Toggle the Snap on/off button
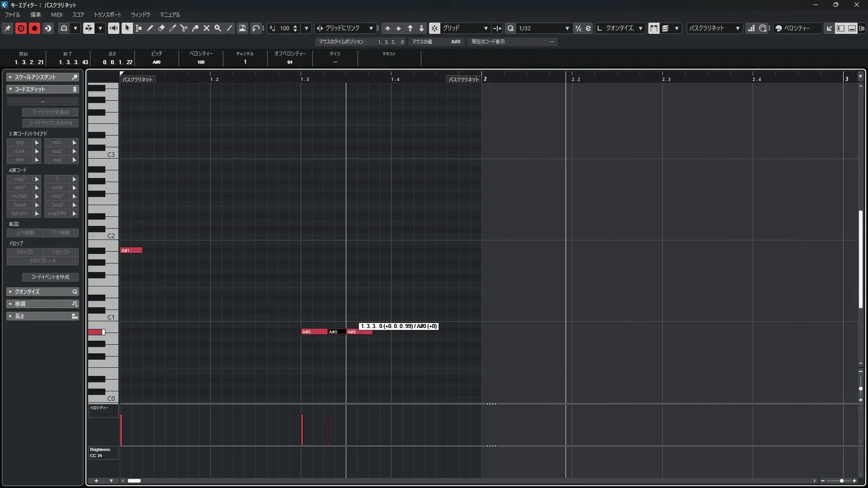The width and height of the screenshot is (868, 488). point(434,28)
